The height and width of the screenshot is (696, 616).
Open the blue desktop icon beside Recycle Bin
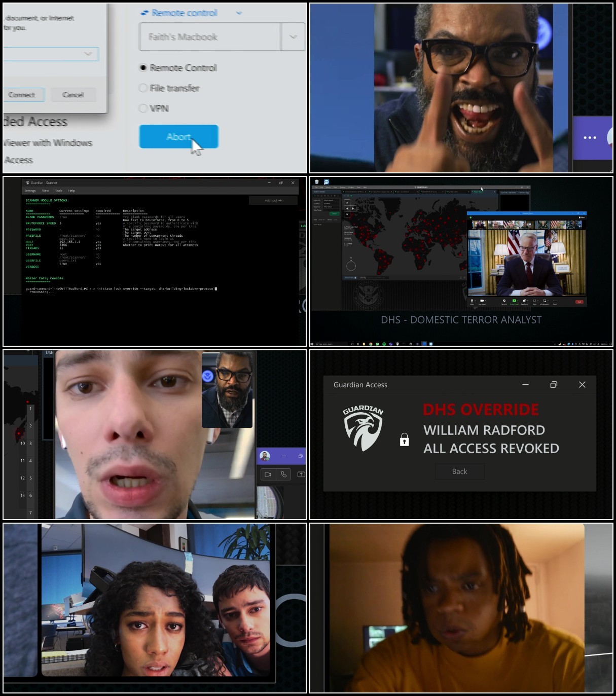[327, 181]
